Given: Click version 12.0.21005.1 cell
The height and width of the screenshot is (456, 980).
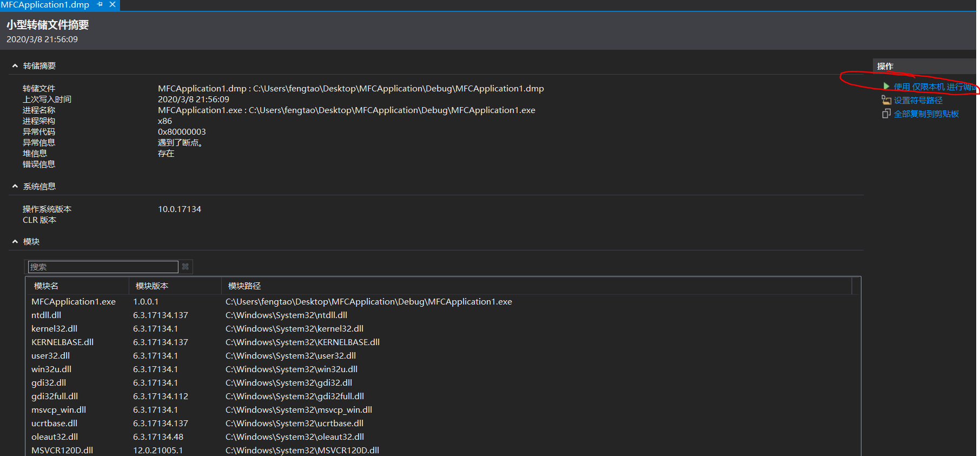Looking at the screenshot, I should (x=158, y=450).
